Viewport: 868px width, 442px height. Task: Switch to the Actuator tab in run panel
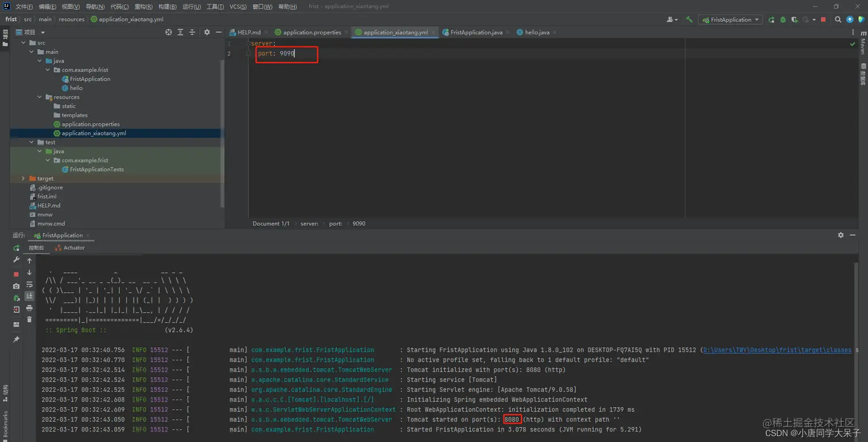coord(69,248)
